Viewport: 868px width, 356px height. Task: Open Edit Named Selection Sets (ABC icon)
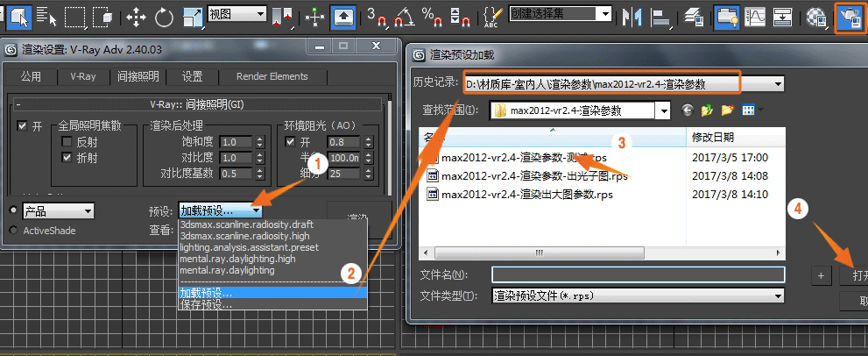[492, 18]
